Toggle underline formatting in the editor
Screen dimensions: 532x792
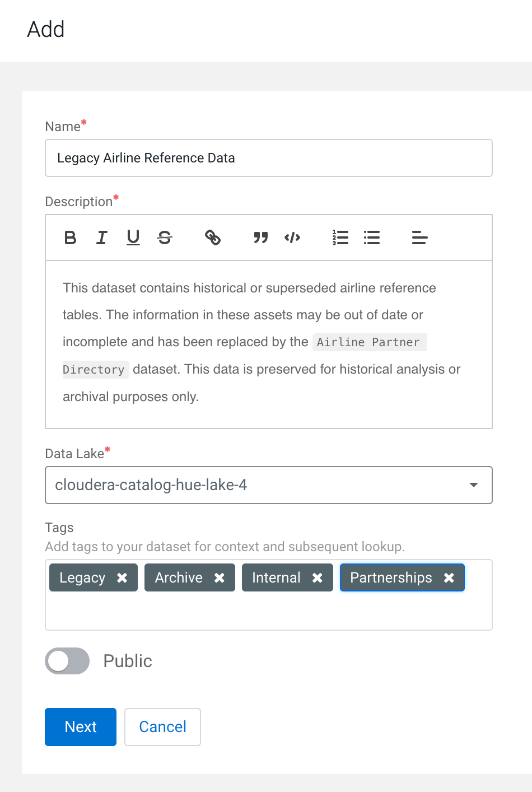point(133,237)
